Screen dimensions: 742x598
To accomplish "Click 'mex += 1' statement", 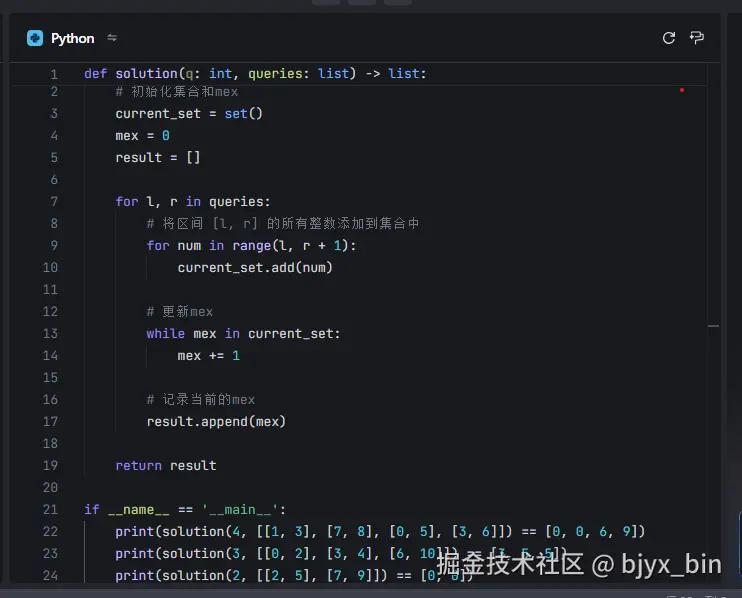I will 209,356.
